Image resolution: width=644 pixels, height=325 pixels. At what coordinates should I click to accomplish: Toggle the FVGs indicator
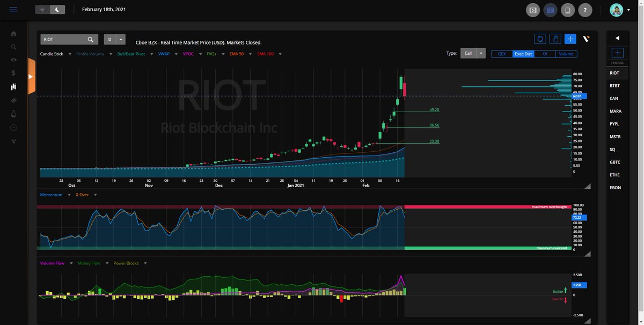point(212,54)
